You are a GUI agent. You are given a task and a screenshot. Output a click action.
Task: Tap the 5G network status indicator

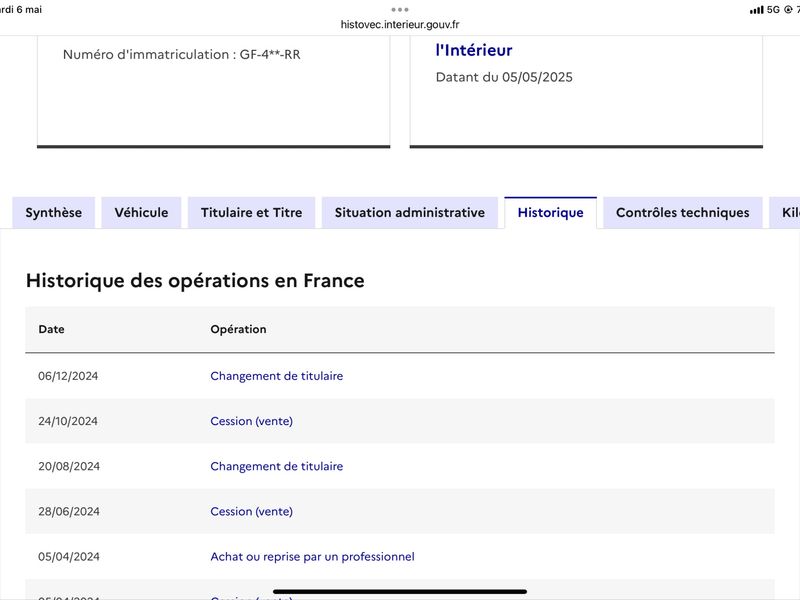pyautogui.click(x=773, y=10)
